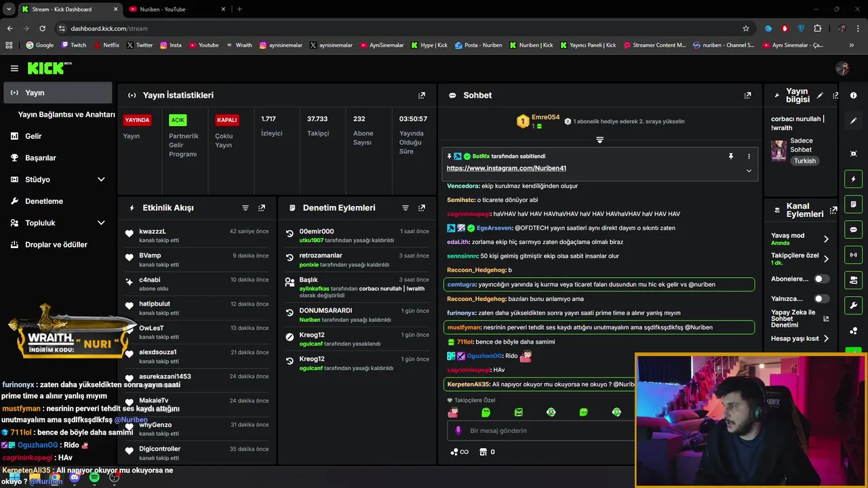Click the wrench icon in right sidebar
Image resolution: width=868 pixels, height=488 pixels.
(x=854, y=305)
